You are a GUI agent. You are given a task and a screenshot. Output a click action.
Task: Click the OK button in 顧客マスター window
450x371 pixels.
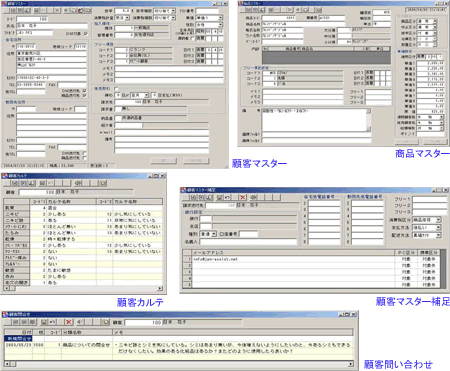(x=163, y=161)
